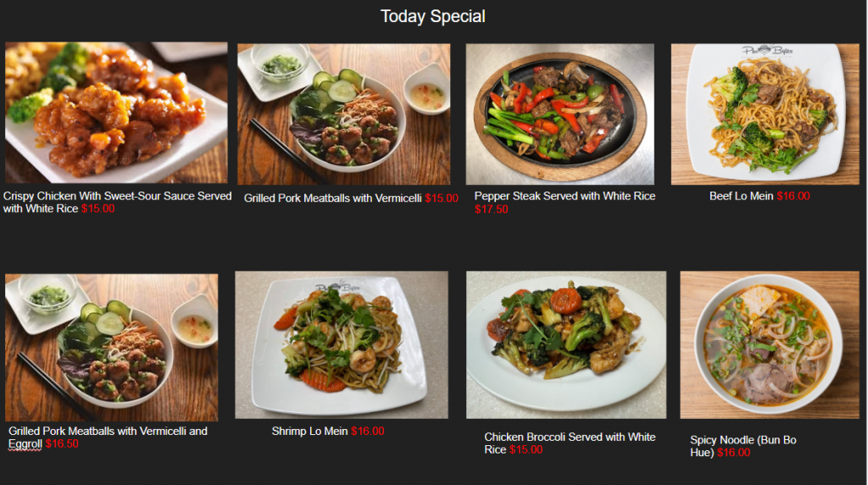The width and height of the screenshot is (868, 485).
Task: Click the Shrimp Lo Mein plate photo
Action: click(342, 345)
